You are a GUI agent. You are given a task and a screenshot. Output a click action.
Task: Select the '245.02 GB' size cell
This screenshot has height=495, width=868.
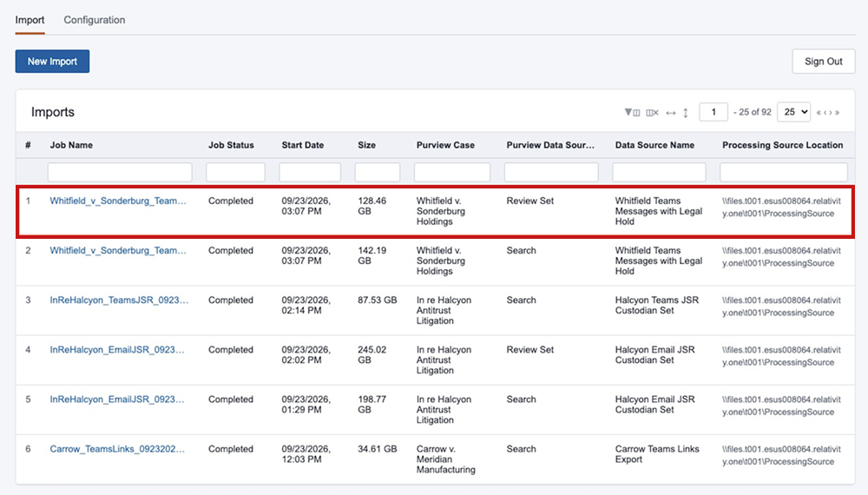[372, 355]
